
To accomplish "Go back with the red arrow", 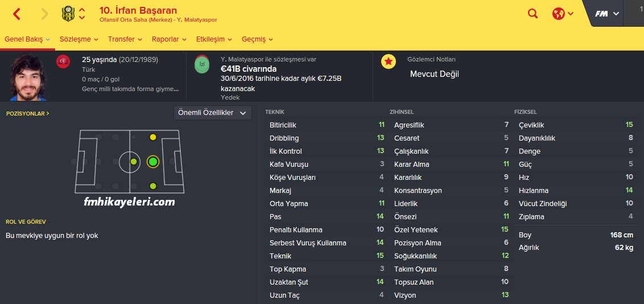I will point(16,14).
